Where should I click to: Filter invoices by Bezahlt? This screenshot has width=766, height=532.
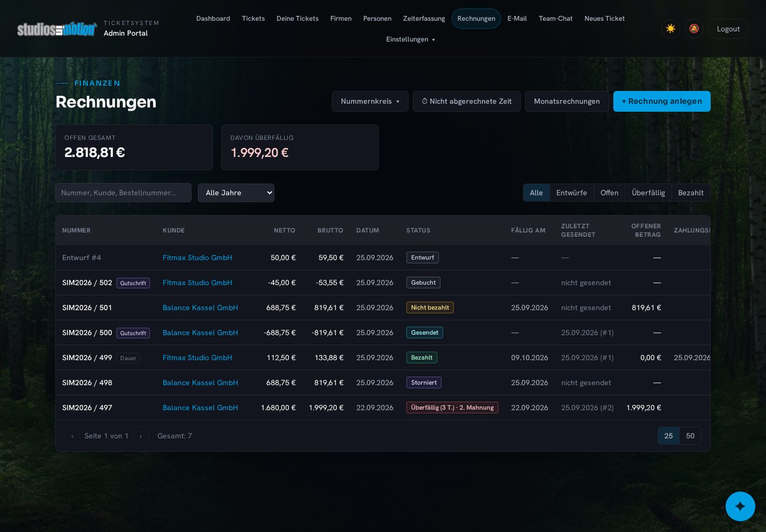coord(691,193)
